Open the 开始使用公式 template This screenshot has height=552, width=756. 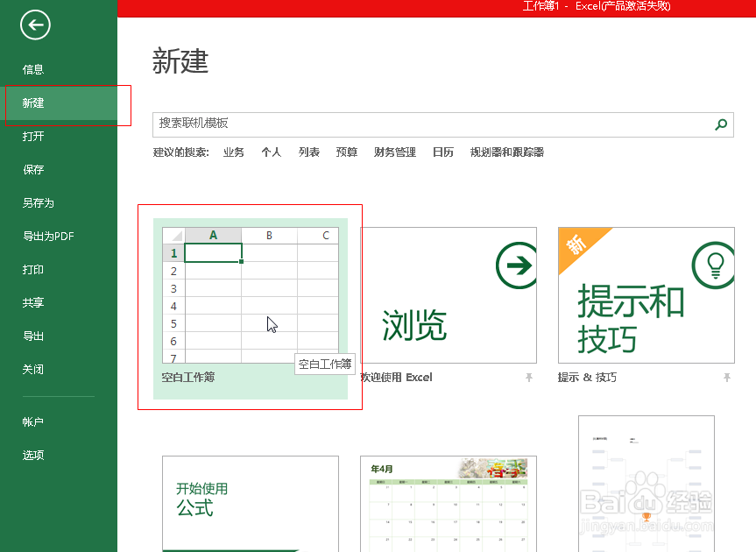pos(251,504)
